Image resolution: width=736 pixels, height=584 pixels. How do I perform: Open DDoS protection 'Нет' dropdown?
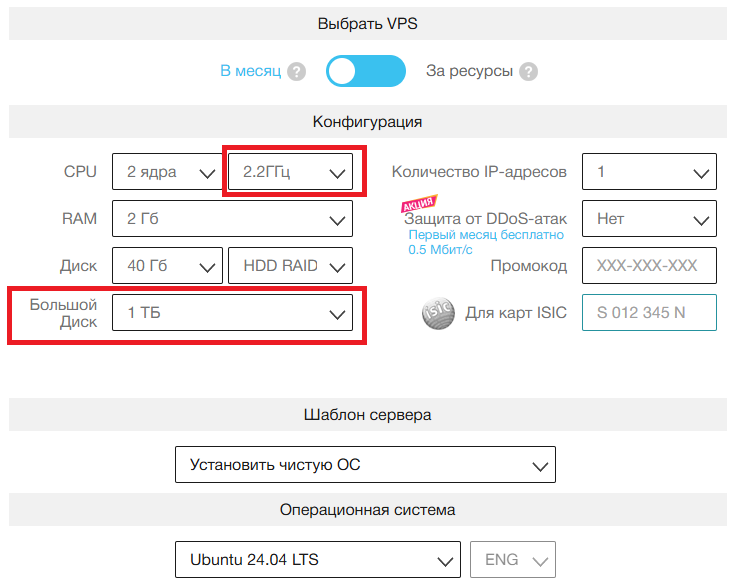[x=649, y=218]
